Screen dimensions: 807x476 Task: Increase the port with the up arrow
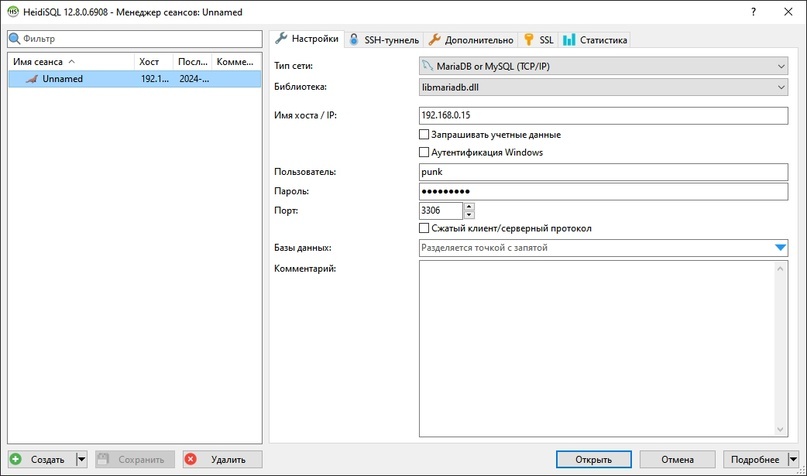(x=469, y=207)
